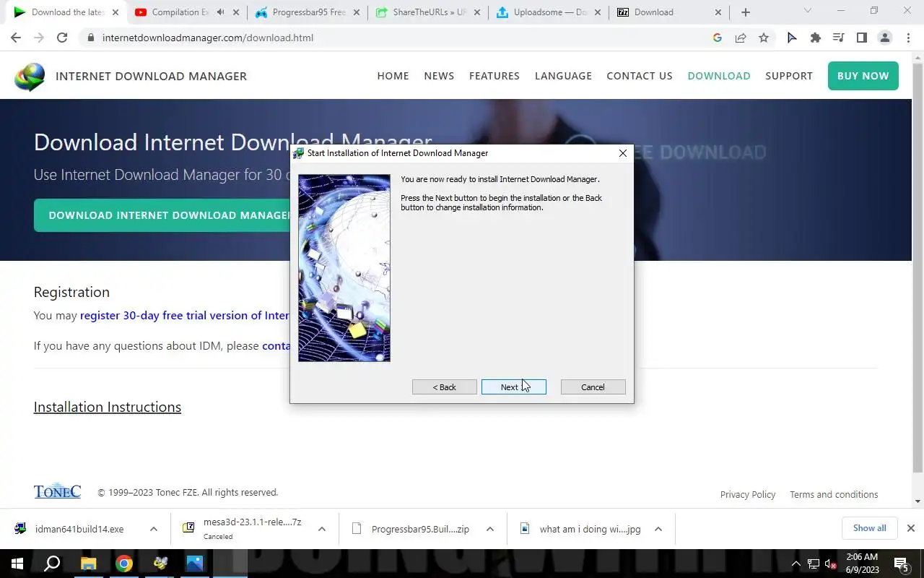Open the Chrome profile avatar icon
Image resolution: width=924 pixels, height=578 pixels.
click(x=885, y=38)
